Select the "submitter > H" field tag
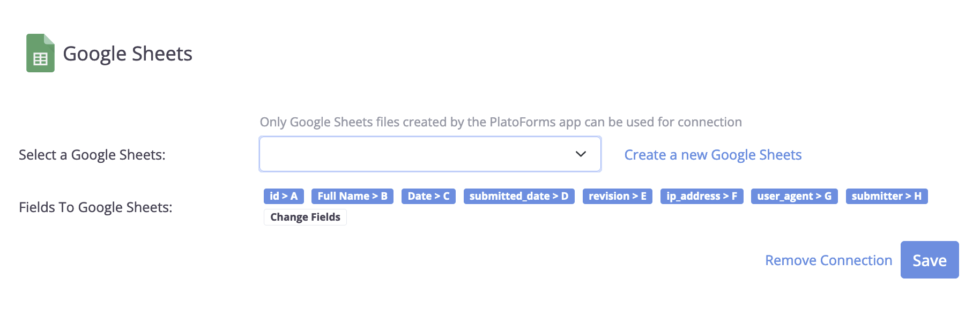The height and width of the screenshot is (316, 980). pos(886,197)
